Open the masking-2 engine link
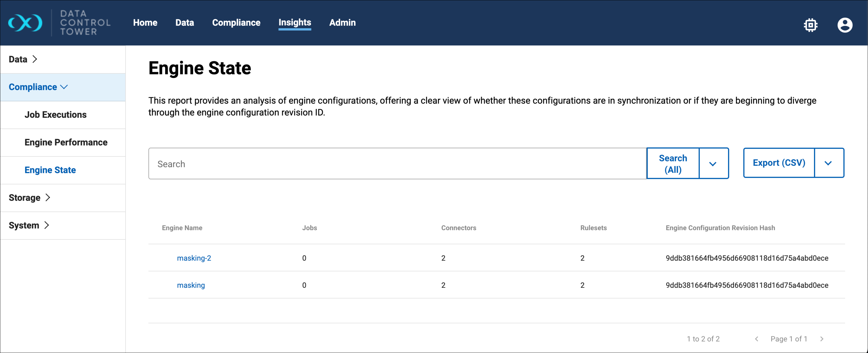868x353 pixels. tap(194, 258)
